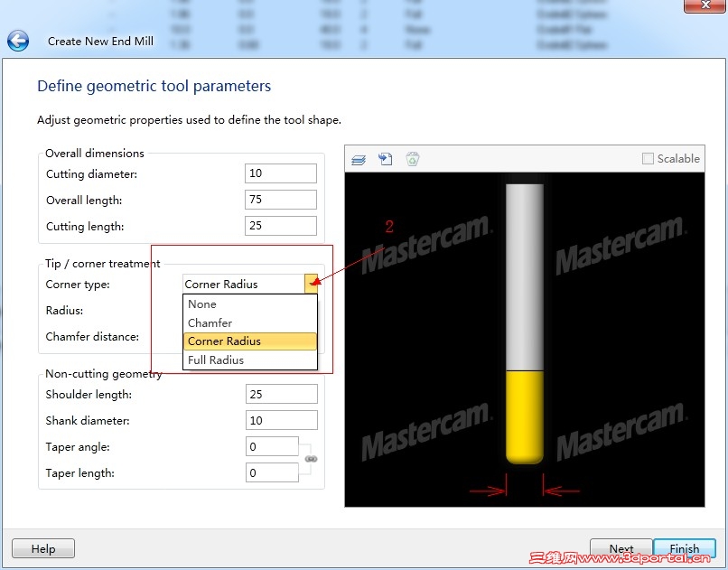This screenshot has height=570, width=728.
Task: Open the tool layers icon in preview toolbar
Action: pos(359,160)
